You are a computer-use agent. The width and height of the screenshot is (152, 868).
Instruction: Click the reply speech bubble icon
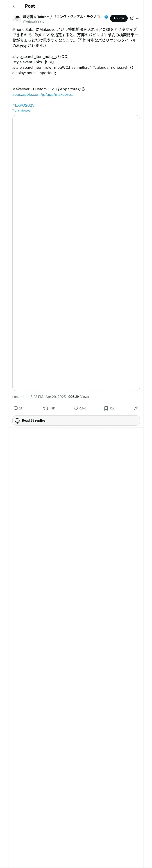pos(16,408)
